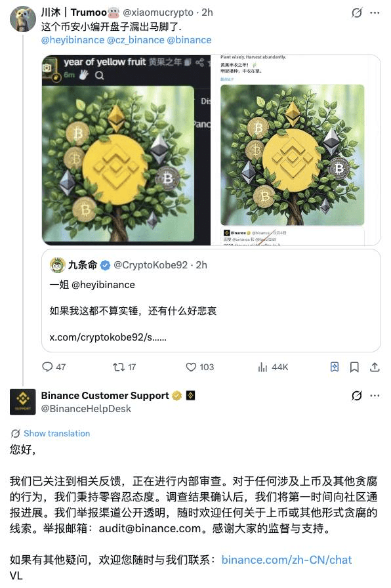Repost the tweet showing 17 reposts

(119, 367)
